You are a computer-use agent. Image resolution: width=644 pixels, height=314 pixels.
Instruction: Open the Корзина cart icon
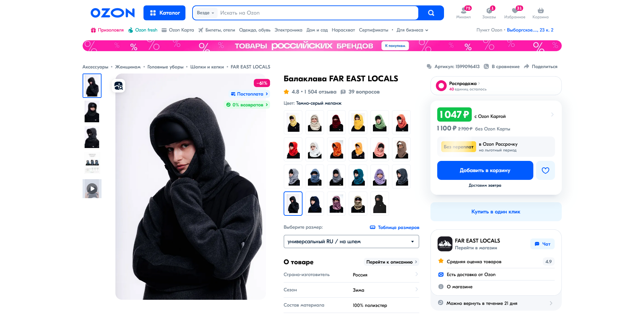[540, 13]
